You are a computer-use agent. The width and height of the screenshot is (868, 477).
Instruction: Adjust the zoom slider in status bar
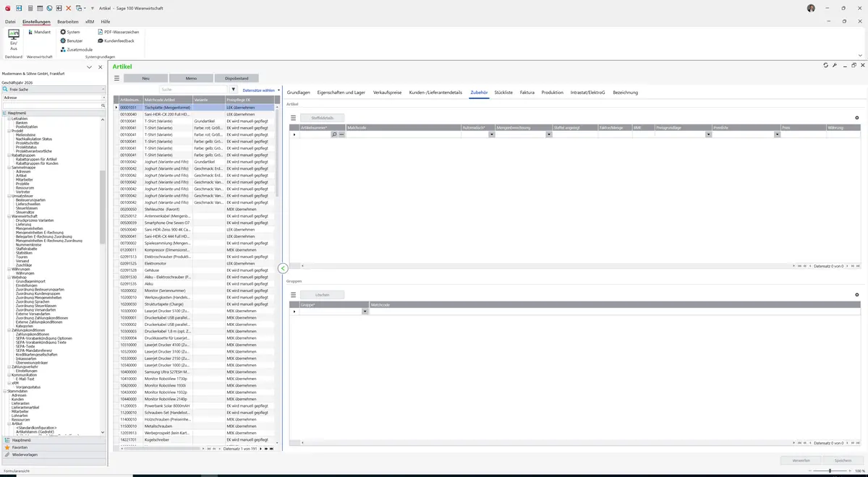(829, 471)
